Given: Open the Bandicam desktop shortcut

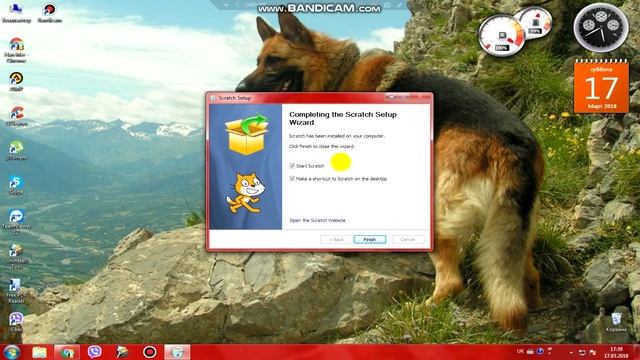Looking at the screenshot, I should pos(49,12).
